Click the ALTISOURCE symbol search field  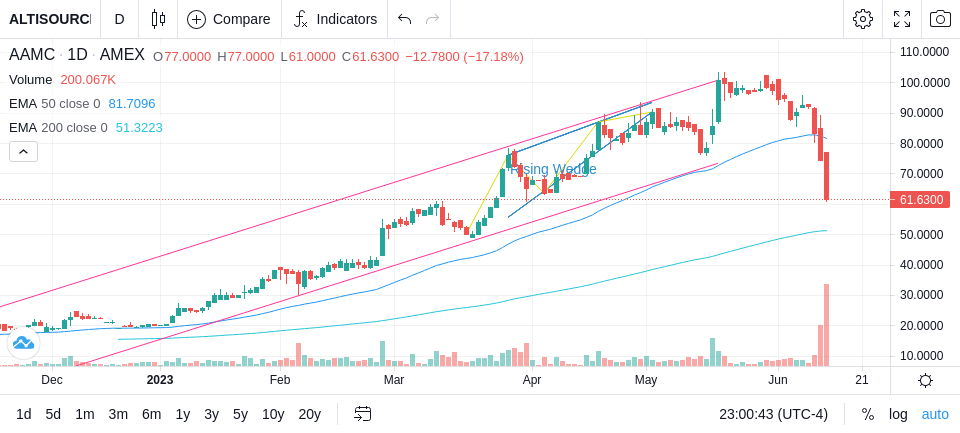click(50, 19)
